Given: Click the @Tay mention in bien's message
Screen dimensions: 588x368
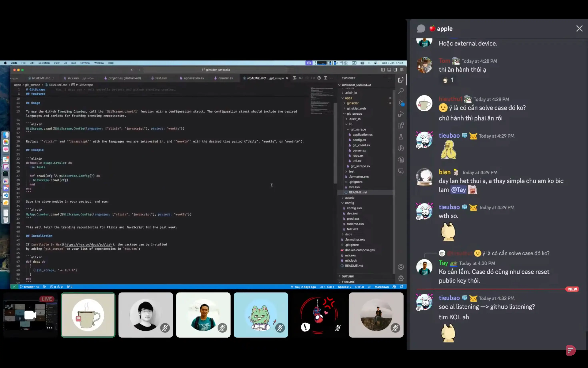Looking at the screenshot, I should pos(458,190).
